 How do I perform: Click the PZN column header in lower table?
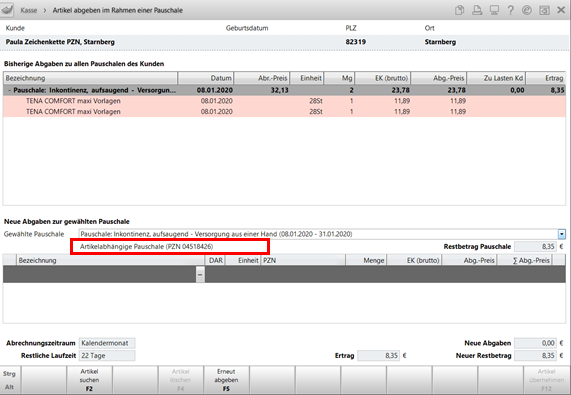[x=303, y=260]
